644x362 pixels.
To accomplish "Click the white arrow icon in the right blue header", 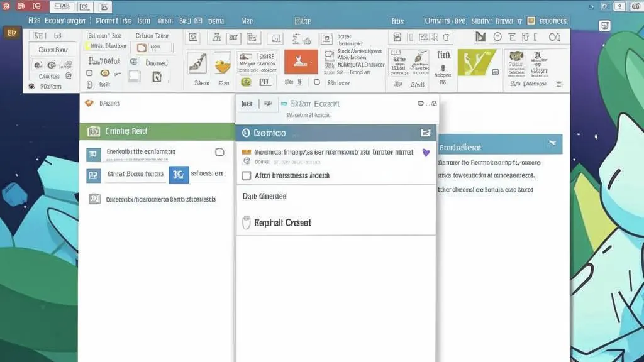I will pos(552,143).
